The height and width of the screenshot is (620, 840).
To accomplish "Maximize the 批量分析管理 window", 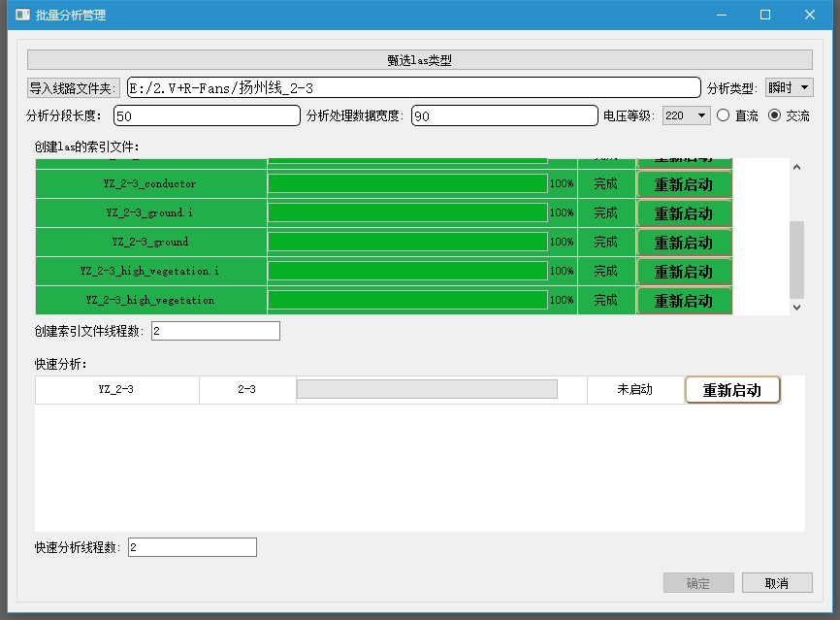I will (765, 15).
